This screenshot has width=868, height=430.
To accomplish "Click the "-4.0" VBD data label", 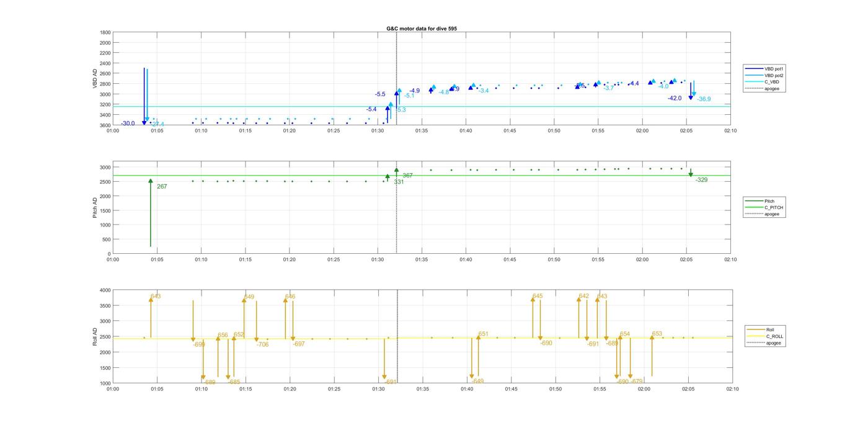I will (x=663, y=86).
